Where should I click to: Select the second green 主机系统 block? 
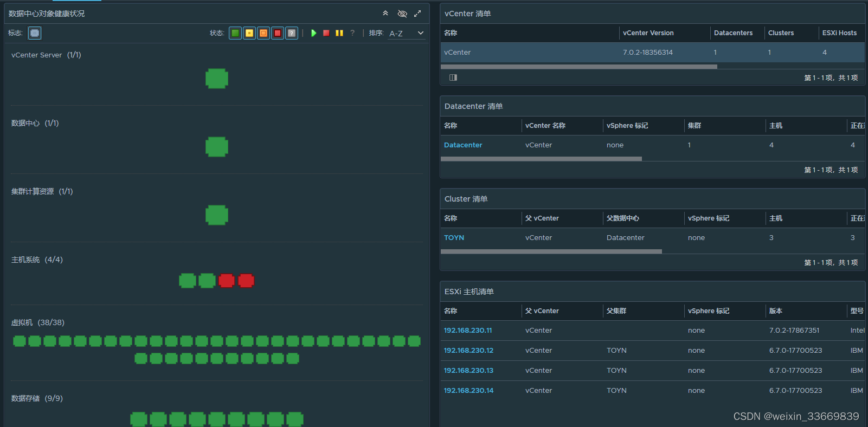pyautogui.click(x=207, y=281)
